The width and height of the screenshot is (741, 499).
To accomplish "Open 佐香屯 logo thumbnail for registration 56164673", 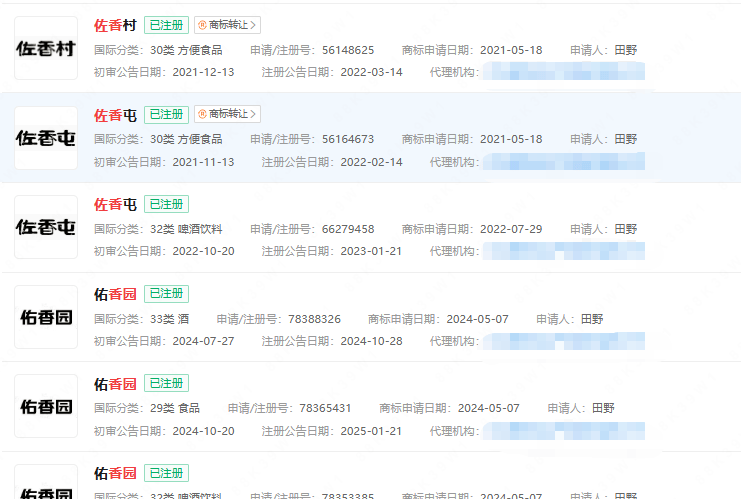I will point(45,138).
